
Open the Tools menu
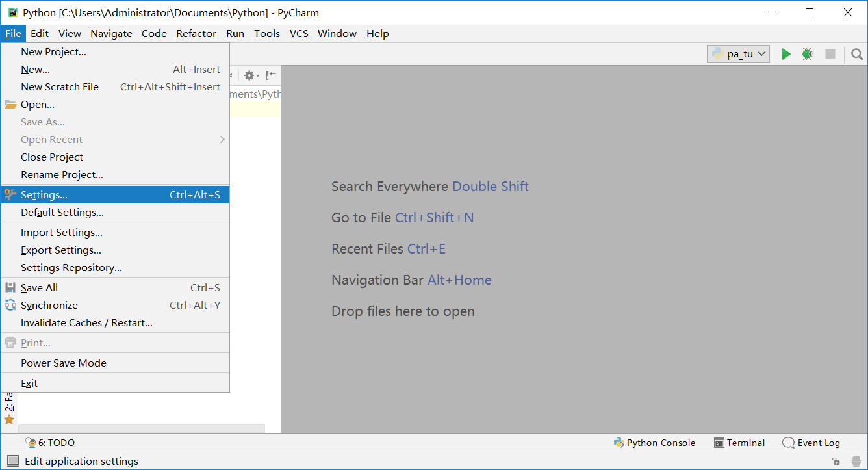click(267, 34)
